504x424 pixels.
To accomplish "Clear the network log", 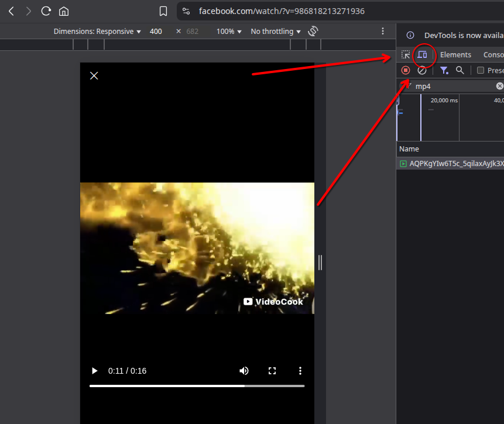I will pyautogui.click(x=421, y=70).
